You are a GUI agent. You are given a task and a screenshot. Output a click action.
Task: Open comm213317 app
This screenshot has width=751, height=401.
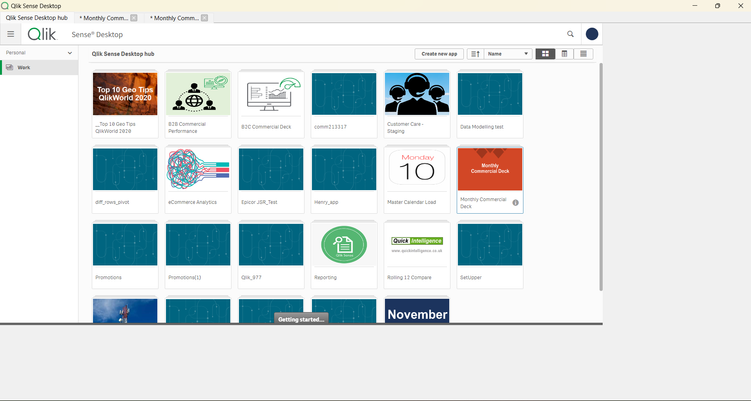[x=344, y=104]
